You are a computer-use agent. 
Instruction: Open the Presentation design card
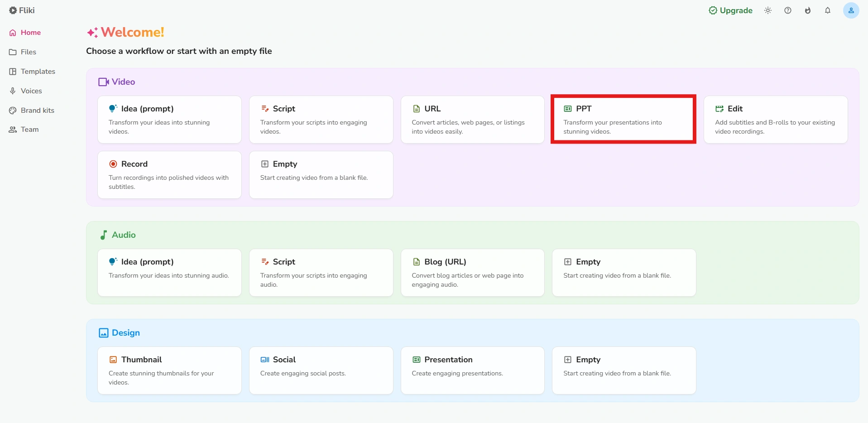pyautogui.click(x=473, y=370)
